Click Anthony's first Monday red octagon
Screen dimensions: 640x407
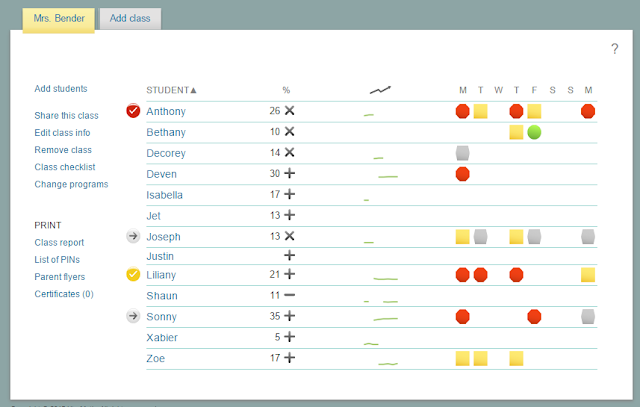(x=462, y=111)
